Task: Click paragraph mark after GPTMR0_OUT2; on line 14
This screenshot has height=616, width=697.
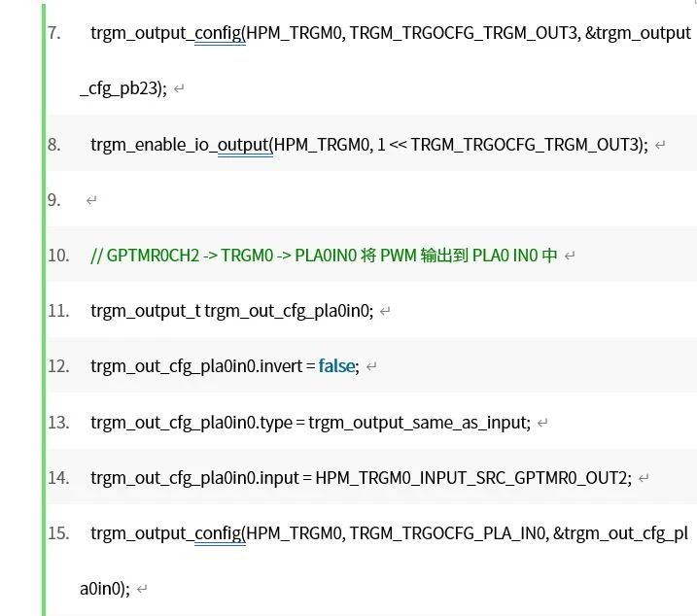Action: (644, 478)
